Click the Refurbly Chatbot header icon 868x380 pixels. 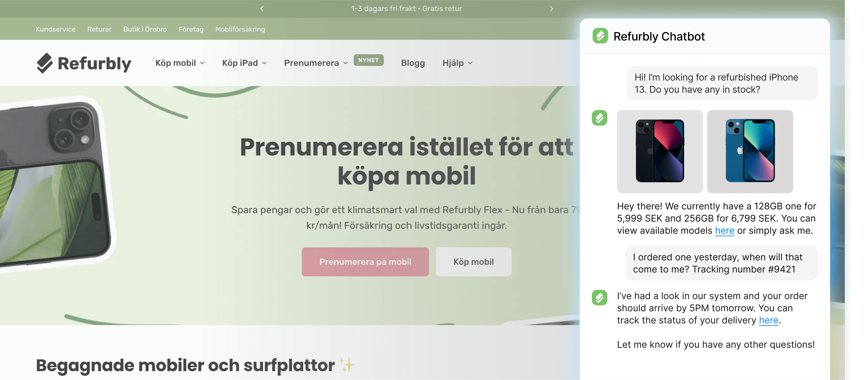600,36
